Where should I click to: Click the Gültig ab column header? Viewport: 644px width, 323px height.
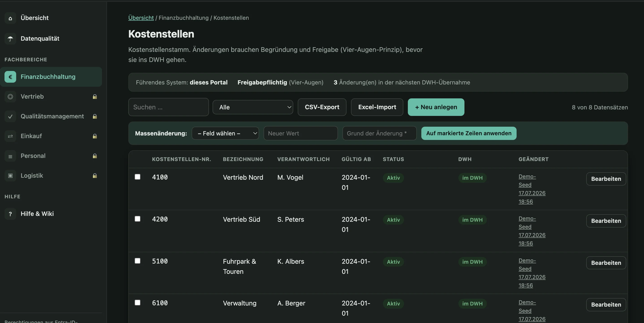[x=356, y=159]
